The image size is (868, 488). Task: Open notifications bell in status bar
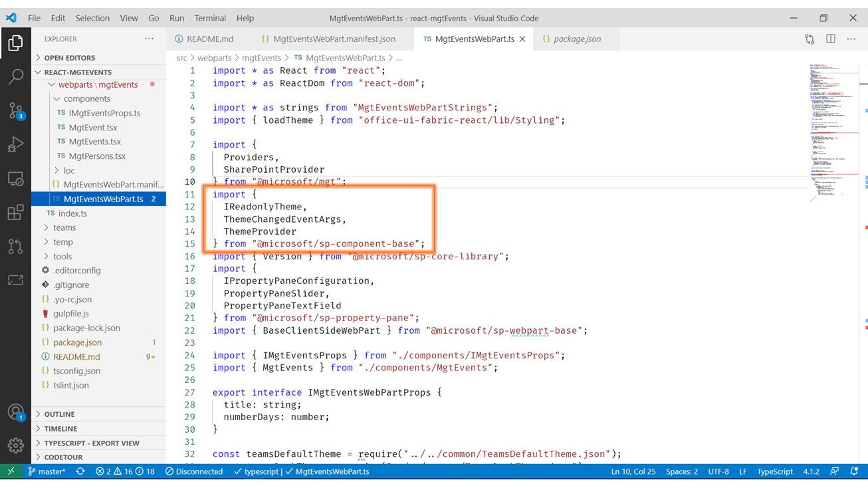854,471
